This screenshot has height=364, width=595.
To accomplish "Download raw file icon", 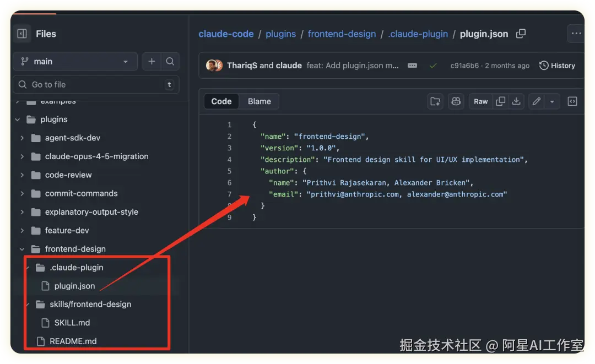I will 516,102.
